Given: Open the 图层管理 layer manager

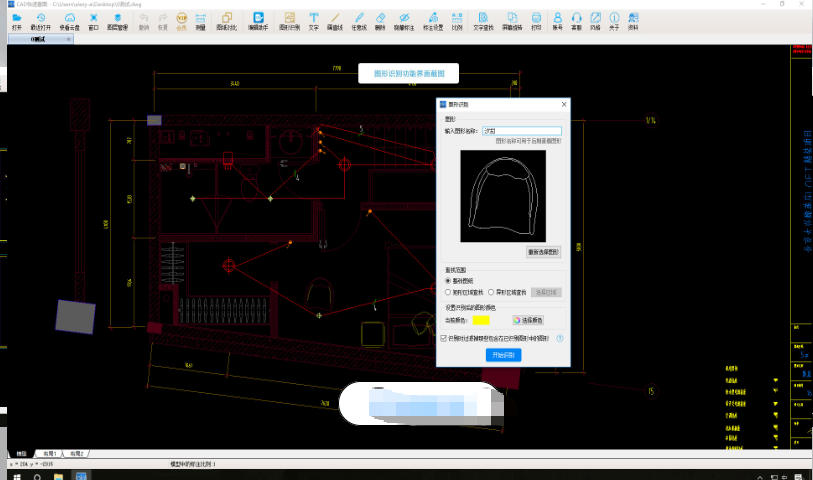Looking at the screenshot, I should [x=117, y=20].
